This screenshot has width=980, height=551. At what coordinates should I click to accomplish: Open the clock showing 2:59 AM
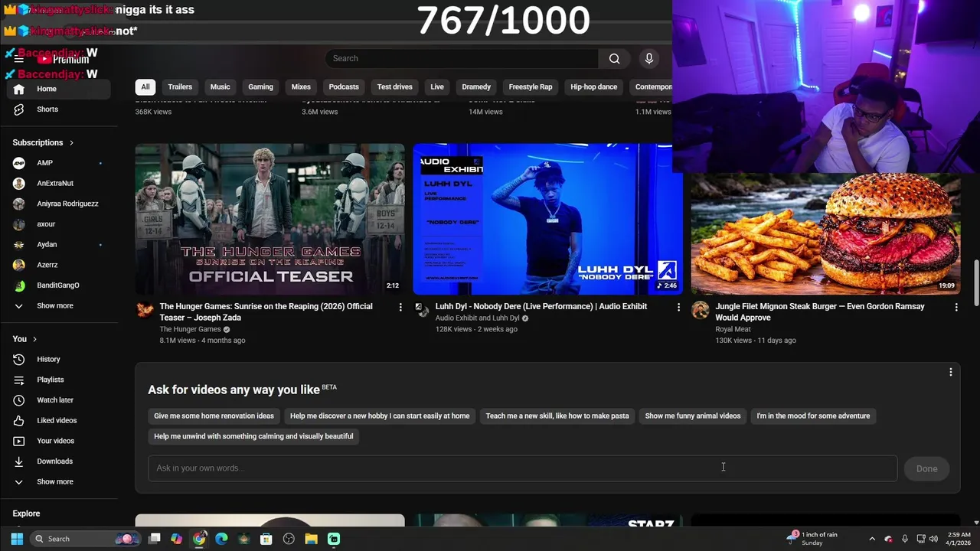[x=959, y=539]
